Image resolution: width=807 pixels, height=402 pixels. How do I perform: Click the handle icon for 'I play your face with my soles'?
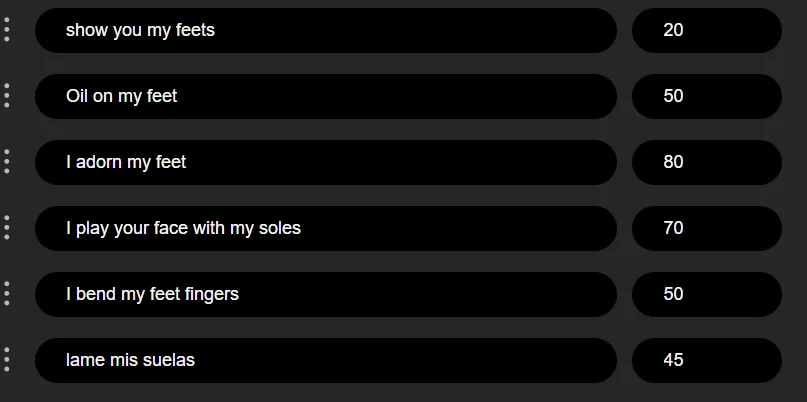pyautogui.click(x=7, y=228)
